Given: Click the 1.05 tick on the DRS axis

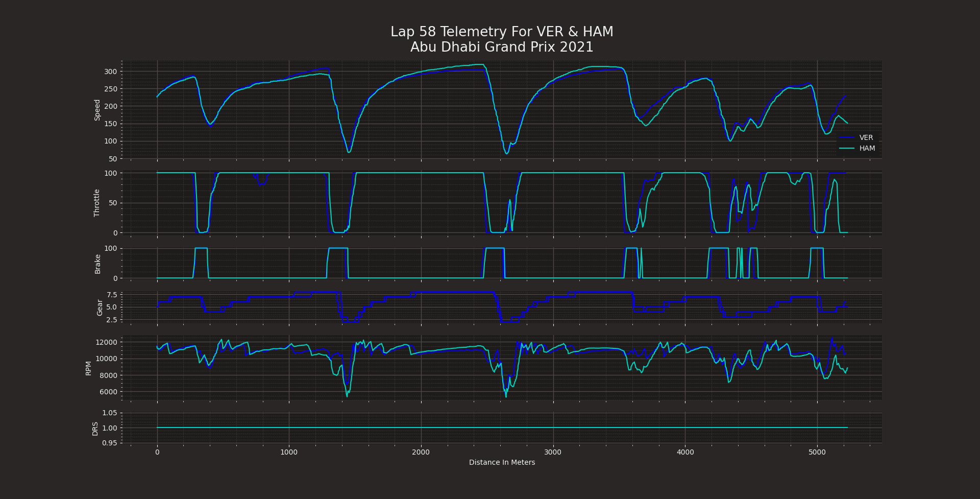Looking at the screenshot, I should pos(110,413).
